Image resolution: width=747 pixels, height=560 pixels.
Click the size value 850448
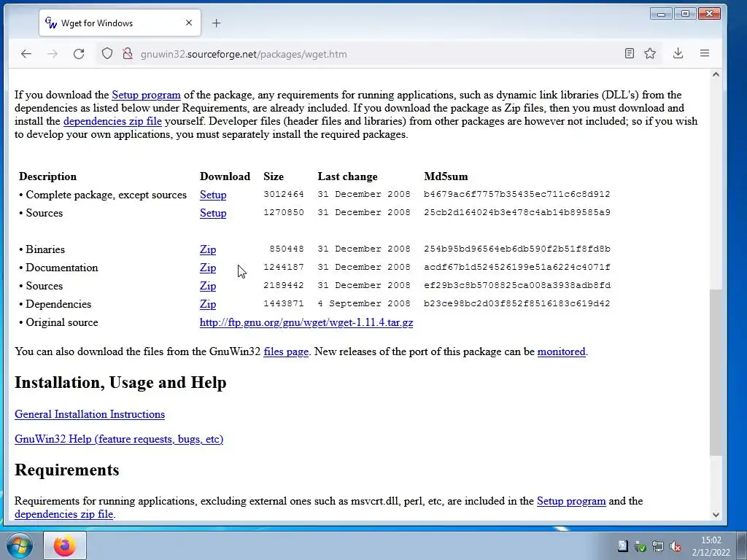(286, 249)
